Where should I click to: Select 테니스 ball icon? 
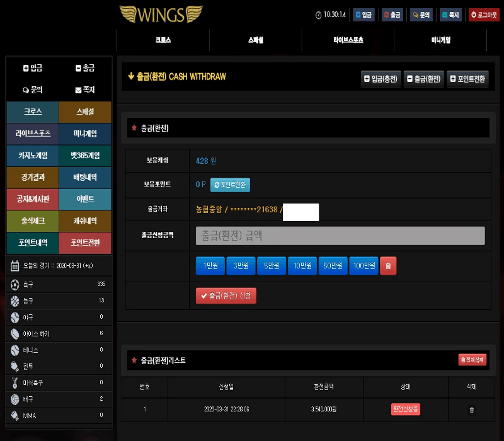[14, 350]
